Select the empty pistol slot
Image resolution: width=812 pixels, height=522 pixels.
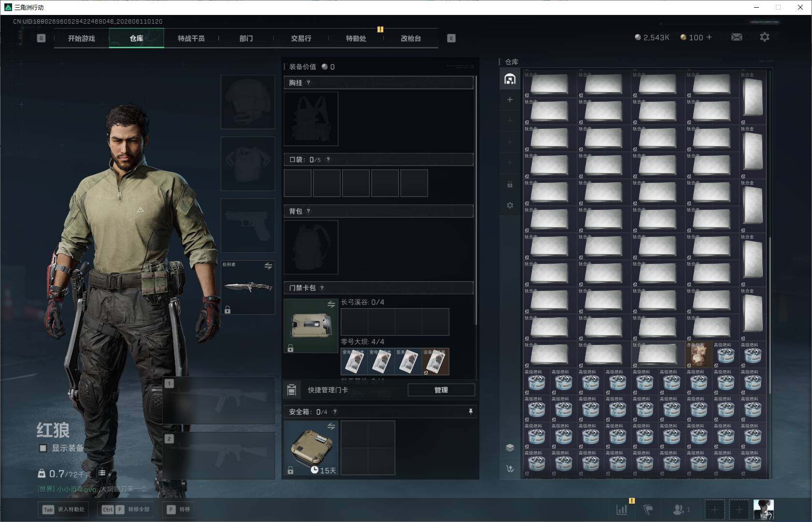[x=248, y=225]
